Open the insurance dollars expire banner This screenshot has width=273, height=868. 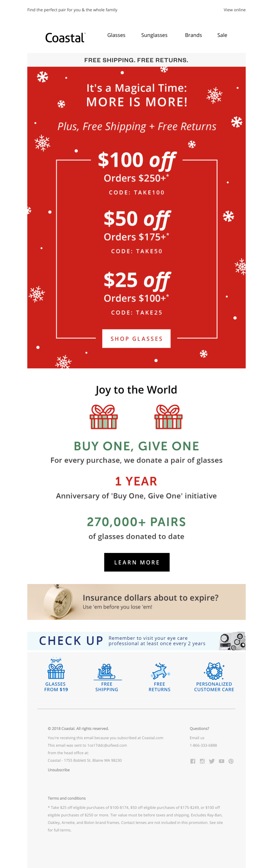[136, 602]
